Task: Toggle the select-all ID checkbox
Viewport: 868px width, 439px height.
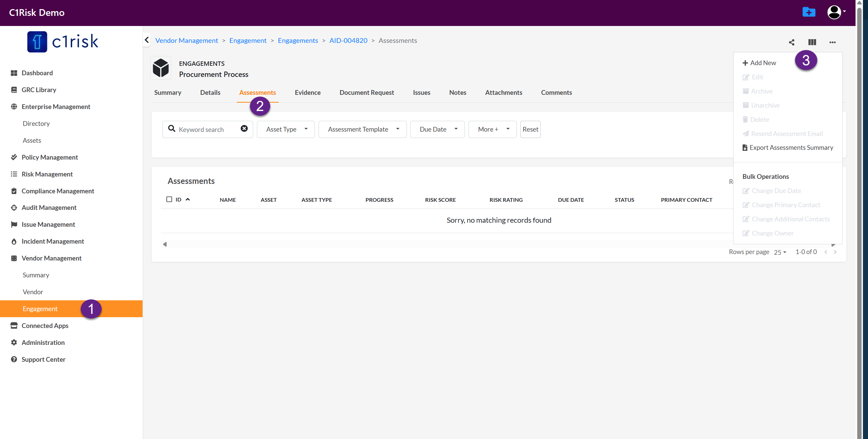Action: [169, 199]
